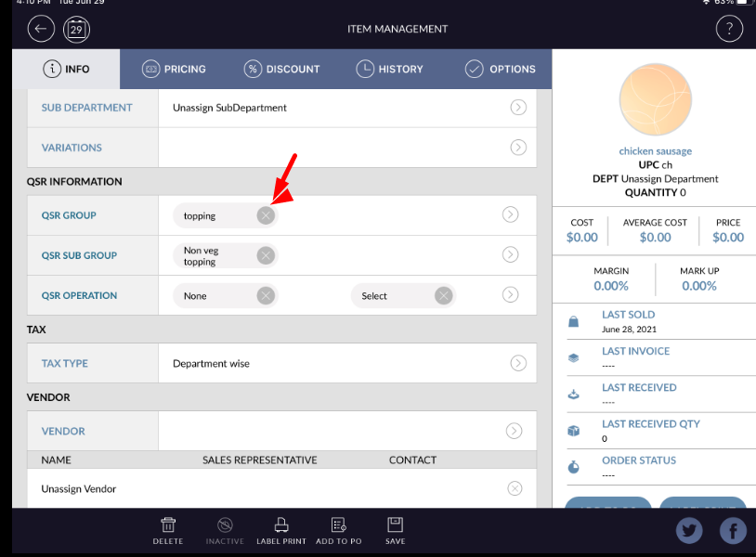Expand the Tax Type chevron

tap(517, 363)
